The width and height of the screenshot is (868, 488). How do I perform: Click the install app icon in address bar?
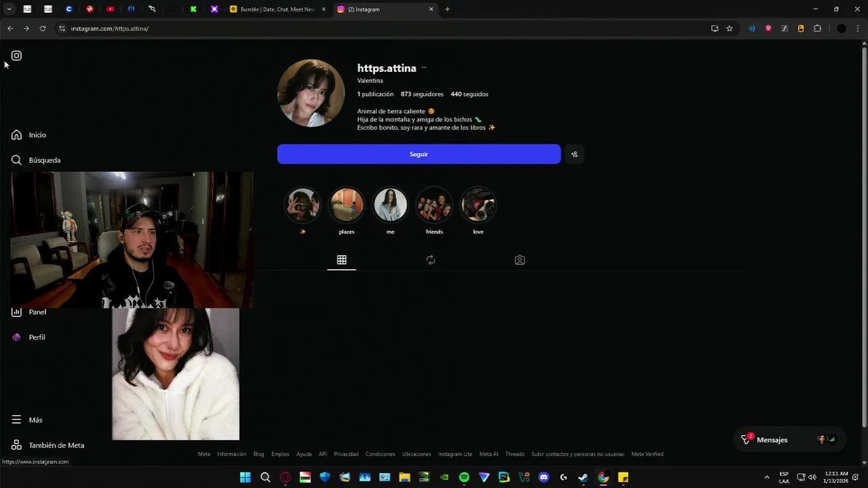[715, 28]
